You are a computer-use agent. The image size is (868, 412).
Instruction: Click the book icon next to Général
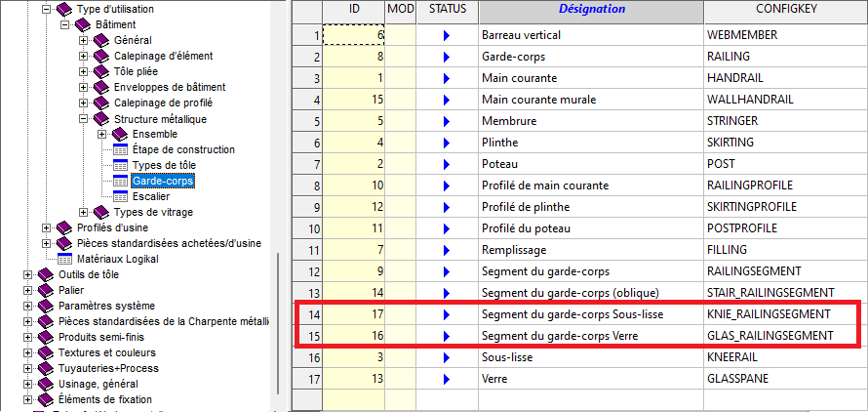point(101,40)
